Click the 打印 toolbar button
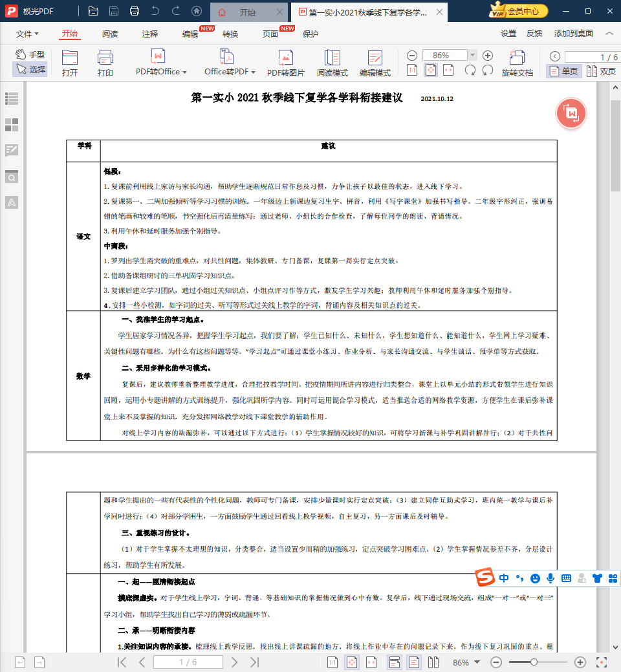Image resolution: width=621 pixels, height=672 pixels. tap(105, 63)
